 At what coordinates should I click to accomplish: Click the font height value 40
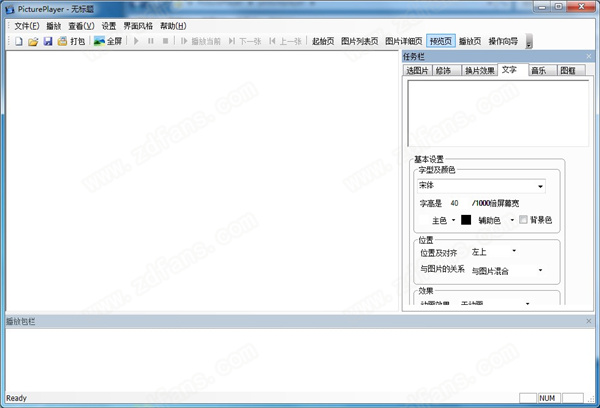pyautogui.click(x=454, y=203)
